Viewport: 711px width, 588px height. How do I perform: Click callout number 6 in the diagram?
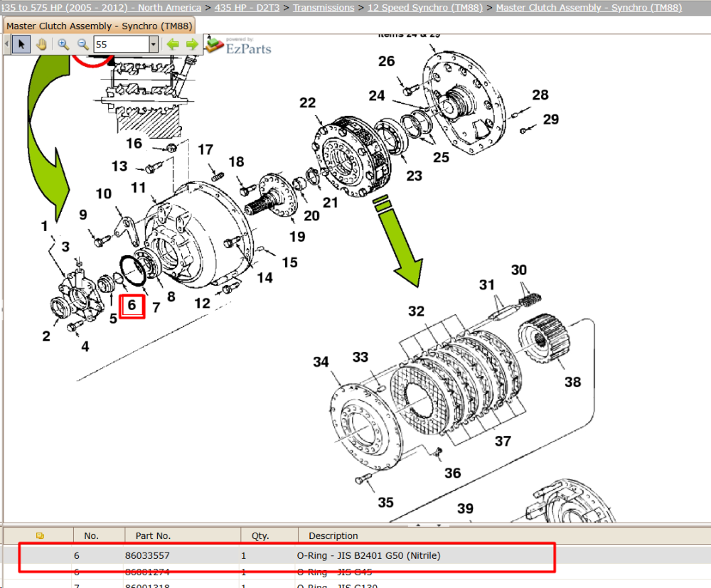[x=132, y=305]
